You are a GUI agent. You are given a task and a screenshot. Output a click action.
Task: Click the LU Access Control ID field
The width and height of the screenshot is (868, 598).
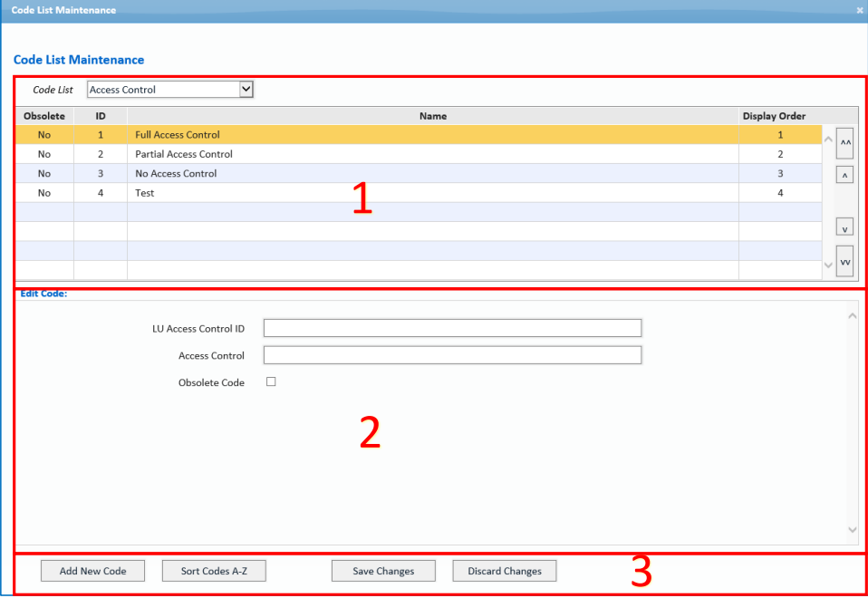[x=452, y=328]
